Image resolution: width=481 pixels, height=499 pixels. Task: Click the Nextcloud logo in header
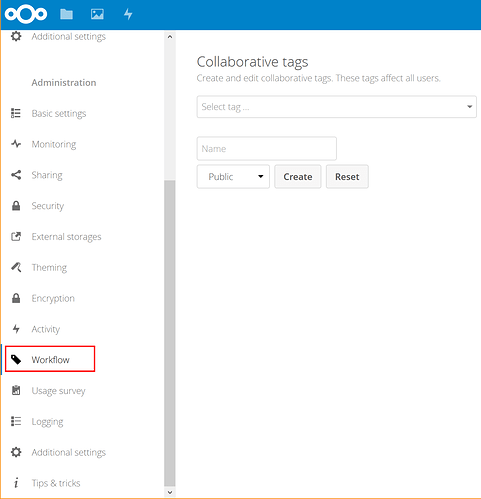click(x=26, y=14)
